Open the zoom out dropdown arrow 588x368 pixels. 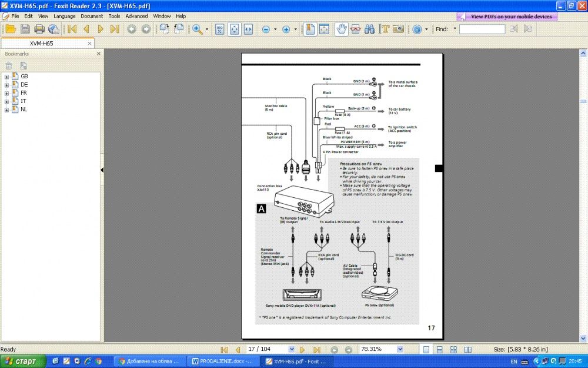[275, 29]
